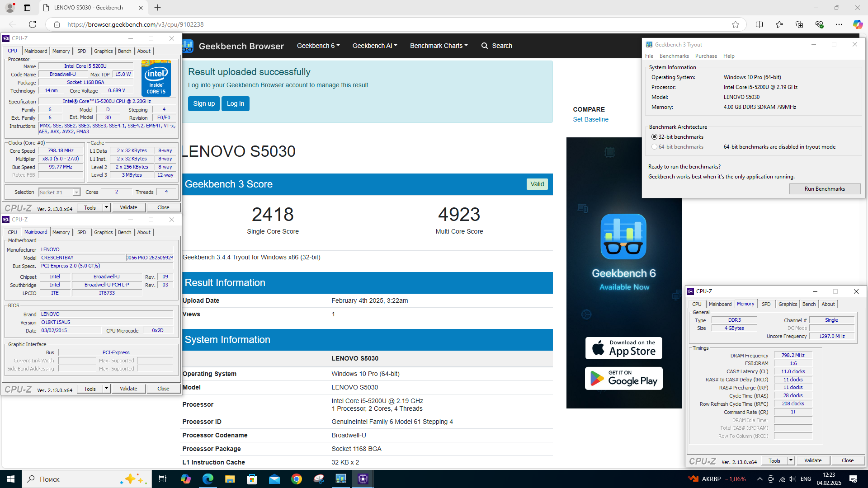Open Tools dropdown arrow in Memory CPU-Z window
The width and height of the screenshot is (868, 488).
[791, 460]
